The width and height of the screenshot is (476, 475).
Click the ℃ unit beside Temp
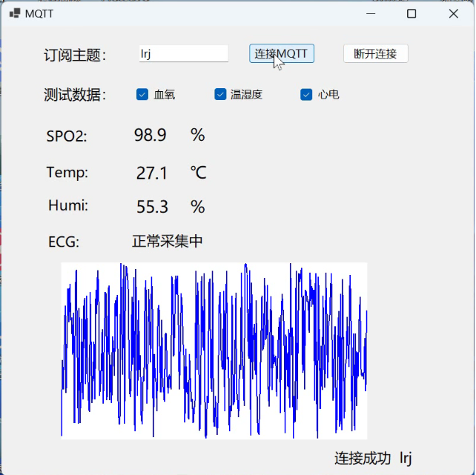tap(198, 173)
